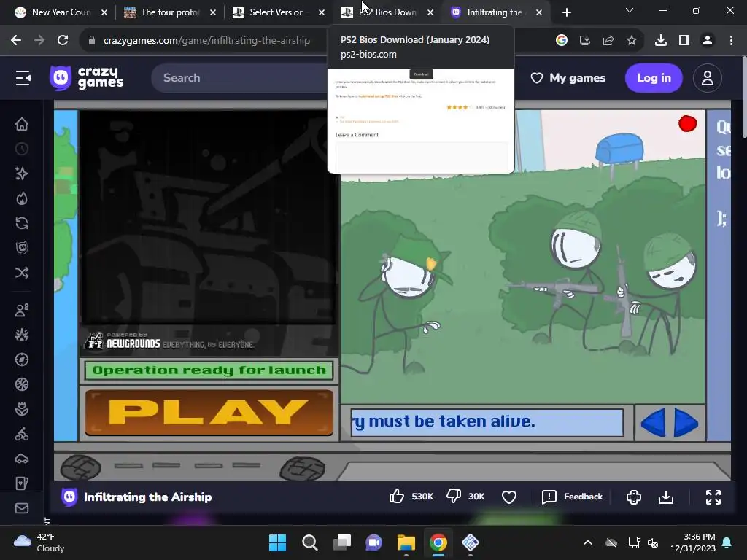Toggle the Chrome side panel
This screenshot has width=747, height=560.
click(x=684, y=41)
